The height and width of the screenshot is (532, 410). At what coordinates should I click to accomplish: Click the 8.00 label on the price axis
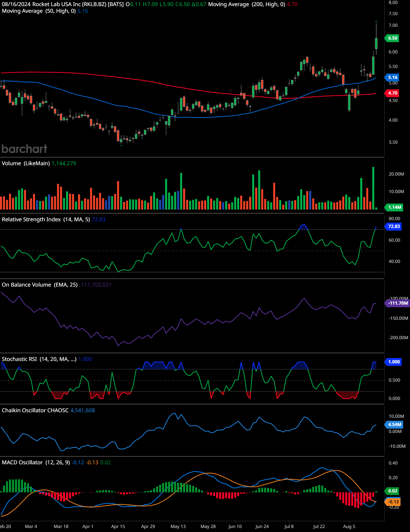(393, 3)
